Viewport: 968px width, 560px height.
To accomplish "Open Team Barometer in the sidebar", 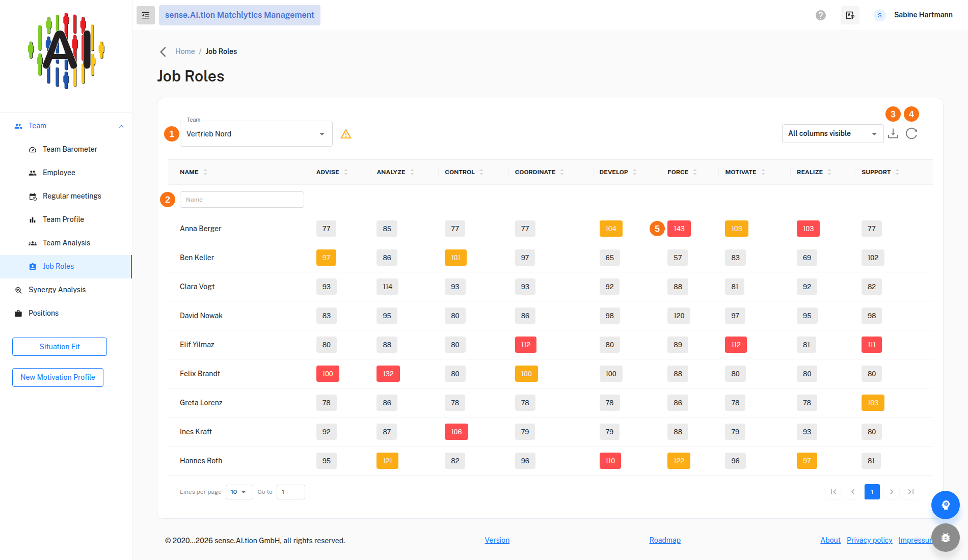I will click(70, 149).
